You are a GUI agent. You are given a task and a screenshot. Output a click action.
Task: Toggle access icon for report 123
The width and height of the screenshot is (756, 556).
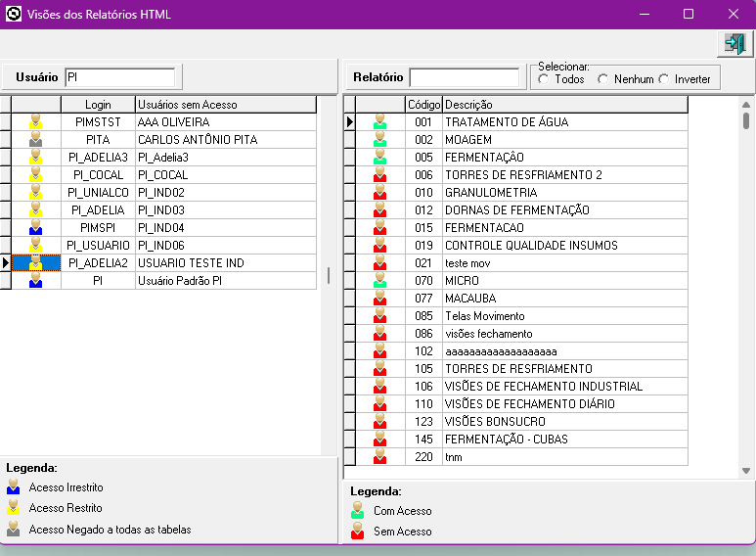coord(379,421)
